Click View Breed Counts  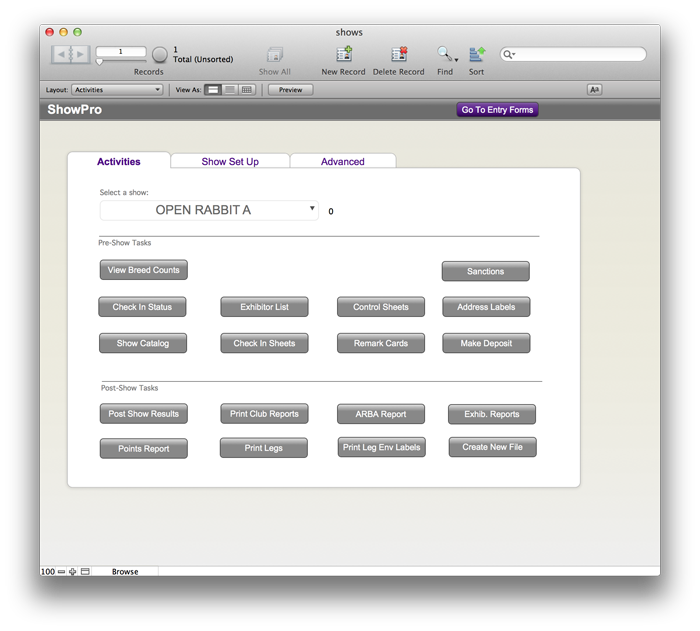143,270
